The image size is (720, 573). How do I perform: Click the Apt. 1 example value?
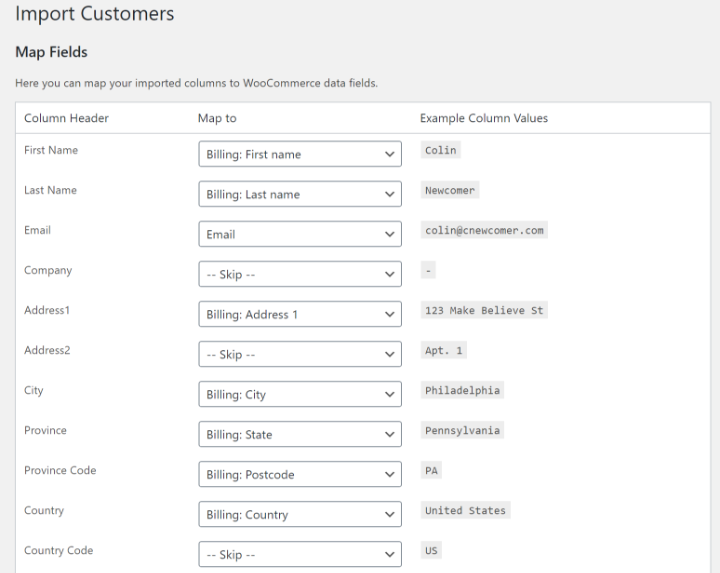[445, 350]
